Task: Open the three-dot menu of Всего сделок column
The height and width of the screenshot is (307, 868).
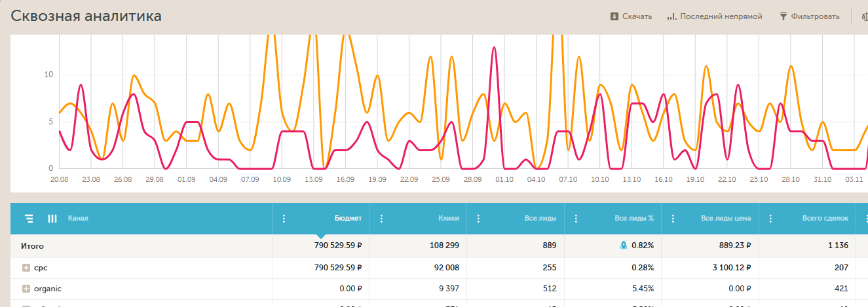Action: tap(770, 219)
